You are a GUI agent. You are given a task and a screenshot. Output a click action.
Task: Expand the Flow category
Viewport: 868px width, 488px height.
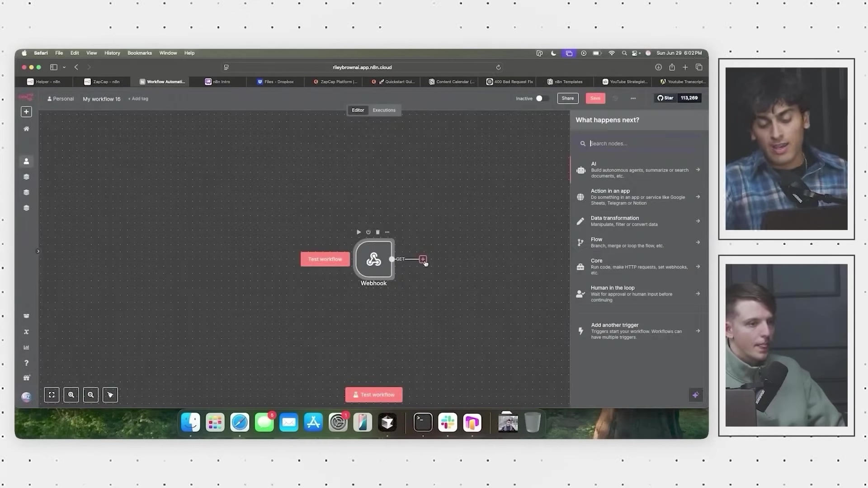pyautogui.click(x=639, y=242)
